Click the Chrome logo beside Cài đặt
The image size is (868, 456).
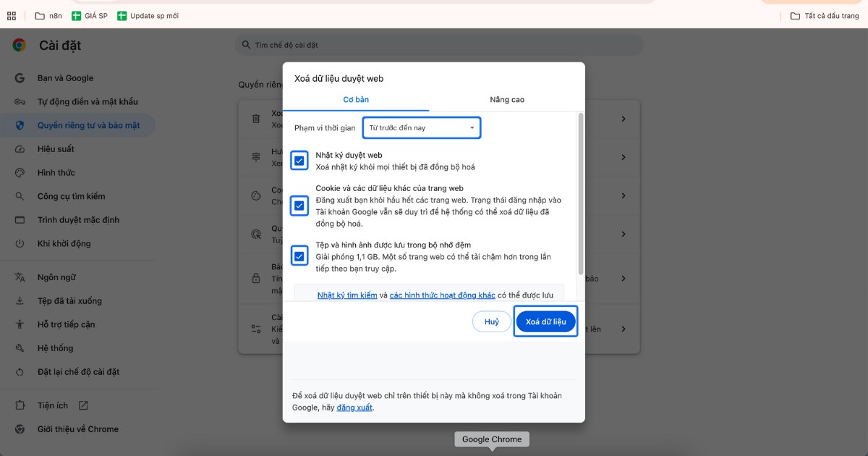[19, 46]
